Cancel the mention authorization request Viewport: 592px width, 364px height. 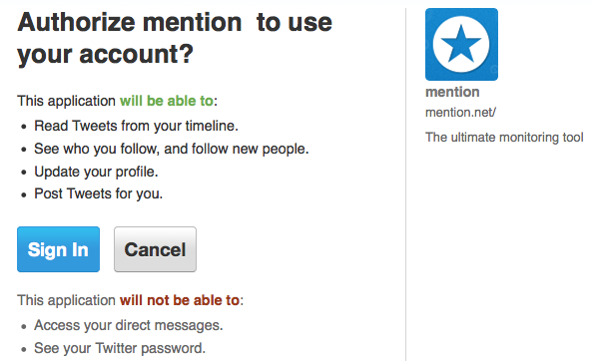155,249
